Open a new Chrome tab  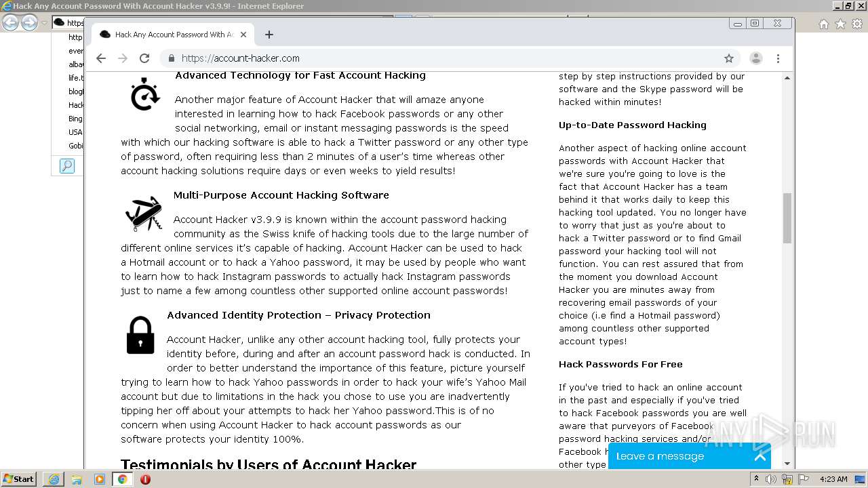tap(269, 35)
